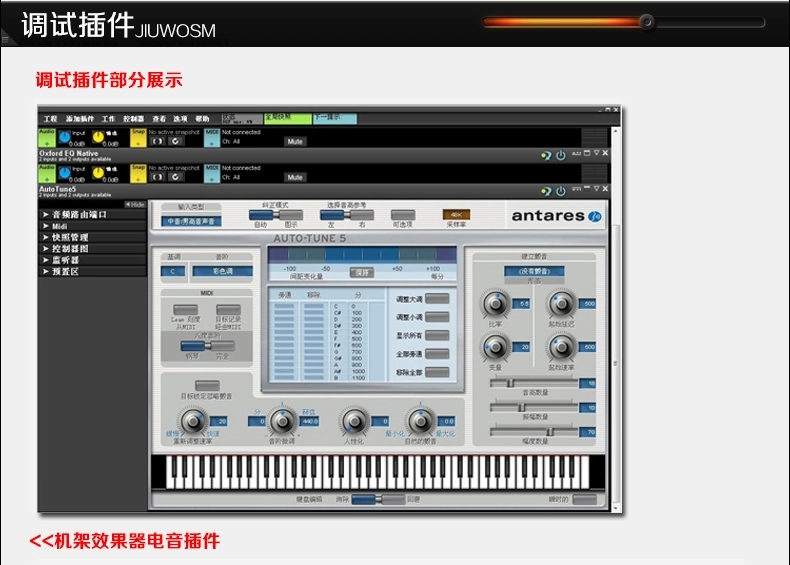Click the snapshot brackets icon above Oxford EQ Native
This screenshot has height=565, width=790.
pyautogui.click(x=157, y=141)
